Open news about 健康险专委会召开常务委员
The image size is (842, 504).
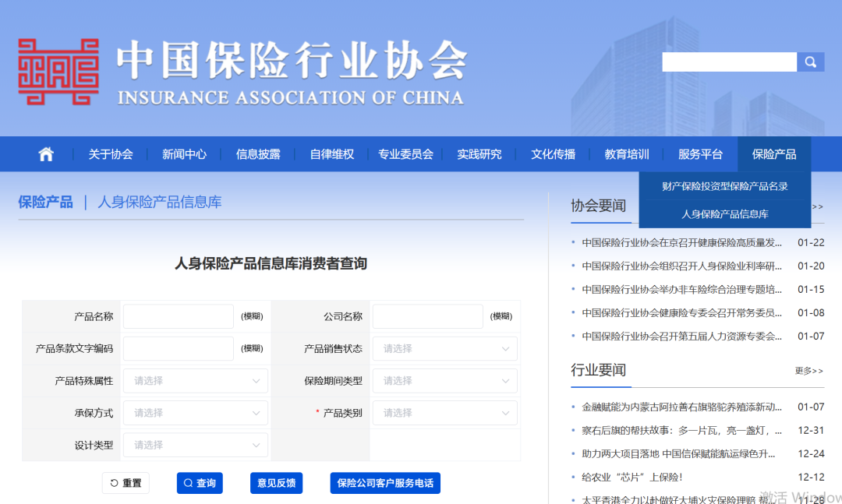[682, 313]
